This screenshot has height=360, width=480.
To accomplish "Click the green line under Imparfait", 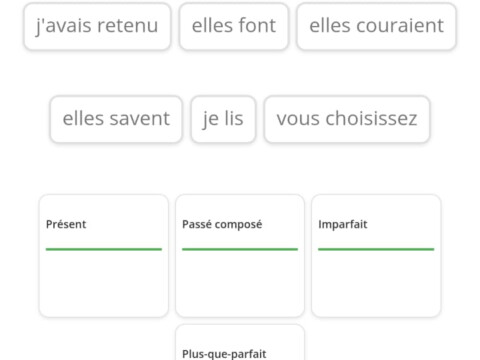I will tap(376, 249).
